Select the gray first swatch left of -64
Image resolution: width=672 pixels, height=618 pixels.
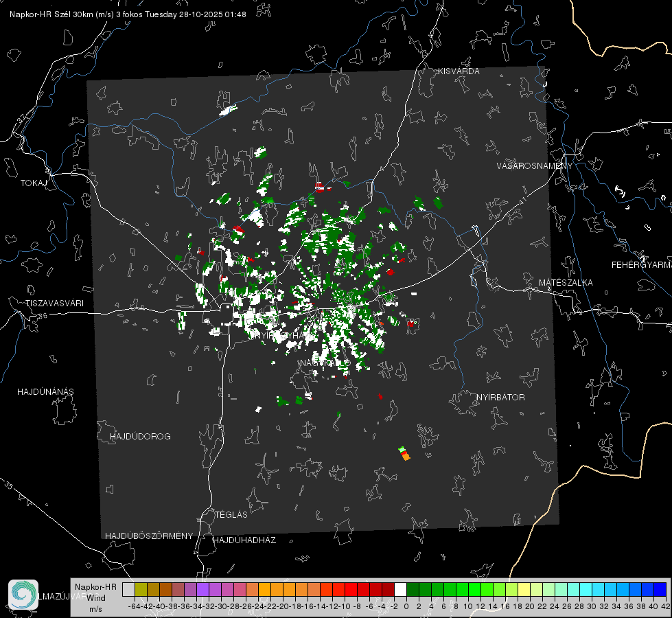128,590
